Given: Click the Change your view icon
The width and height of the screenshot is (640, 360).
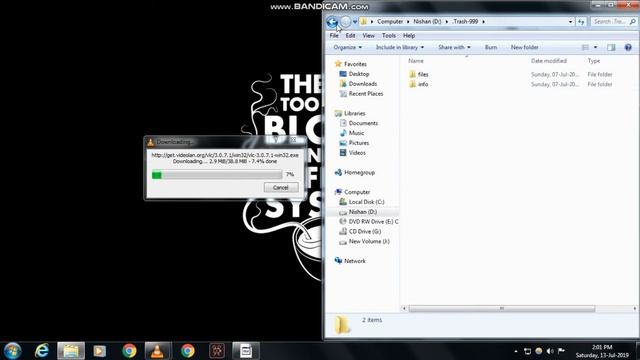Looking at the screenshot, I should [585, 48].
